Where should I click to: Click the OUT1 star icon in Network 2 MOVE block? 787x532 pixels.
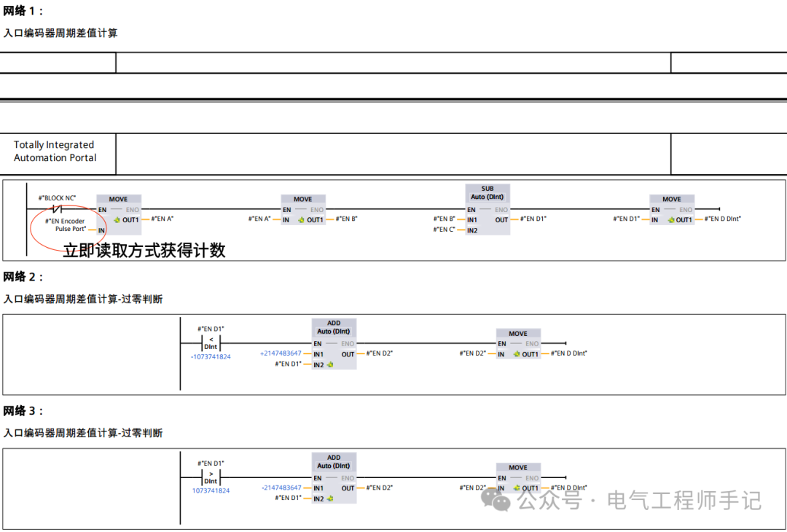click(x=517, y=354)
